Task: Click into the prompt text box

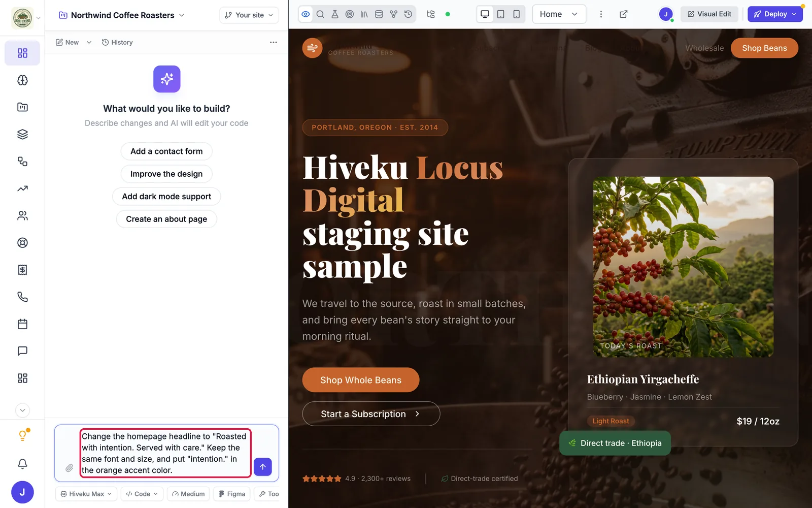Action: [x=165, y=453]
